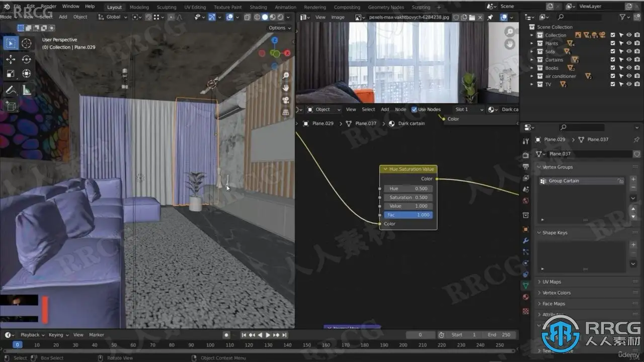
Task: Switch perspective/orthographic grid icon
Action: coord(286,112)
